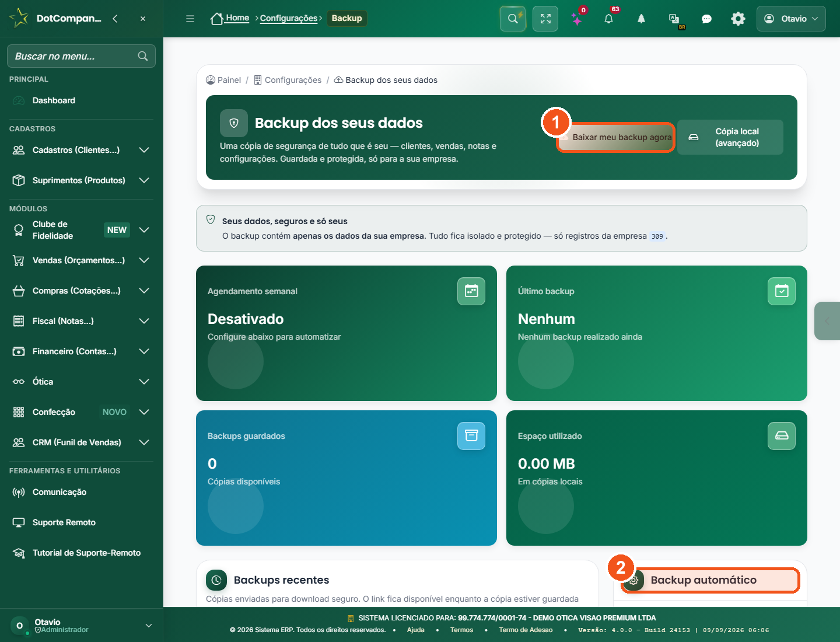Expand the Otavio profile menu at sidebar bottom
Viewport: 840px width, 642px height.
pyautogui.click(x=149, y=626)
